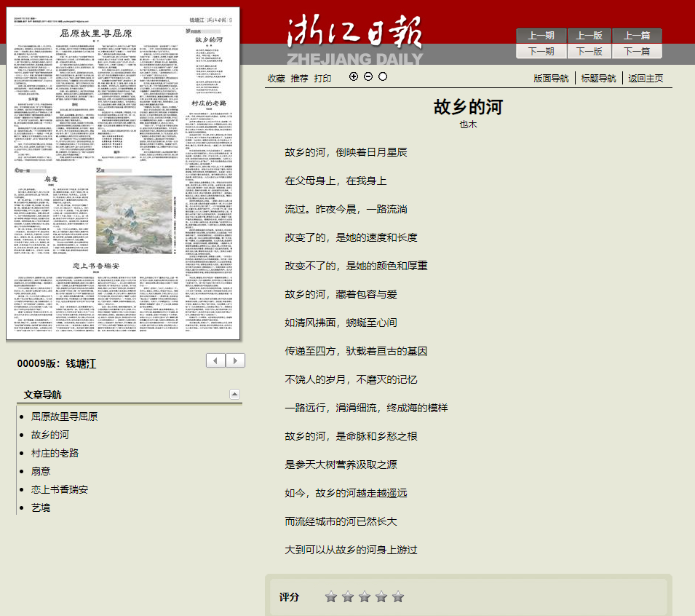Click the 推荐 link
The height and width of the screenshot is (616, 695).
[299, 79]
